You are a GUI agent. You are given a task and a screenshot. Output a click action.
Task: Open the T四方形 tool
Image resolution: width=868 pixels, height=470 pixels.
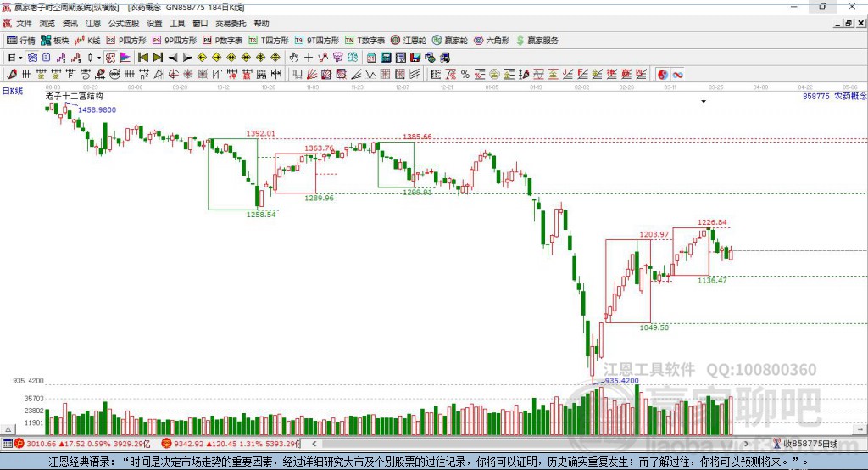click(x=269, y=41)
